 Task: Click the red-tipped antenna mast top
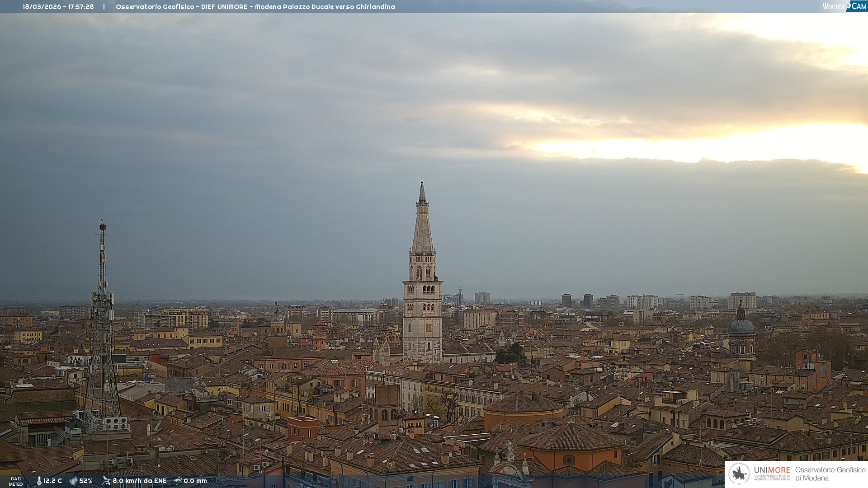click(x=103, y=227)
